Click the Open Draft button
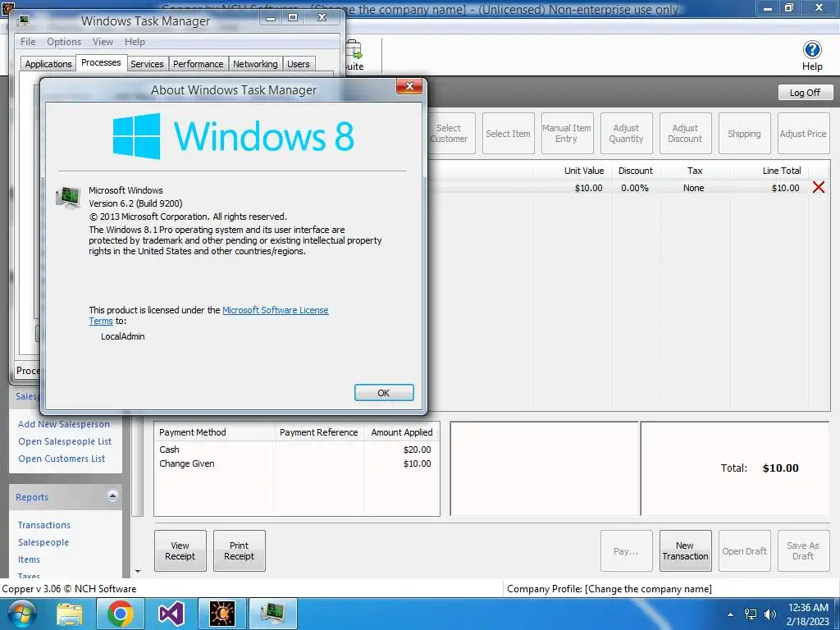Viewport: 840px width, 630px height. (744, 550)
